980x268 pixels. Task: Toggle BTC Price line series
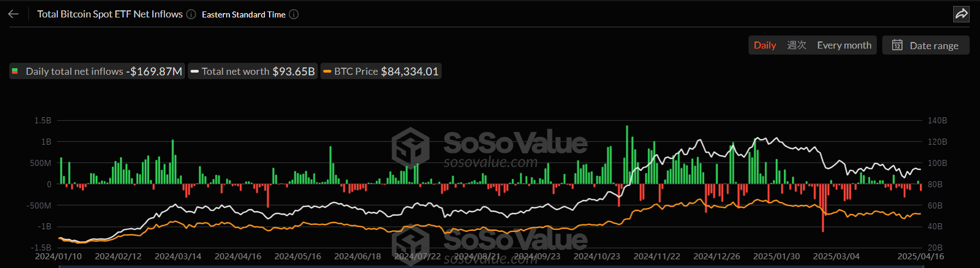coord(381,72)
